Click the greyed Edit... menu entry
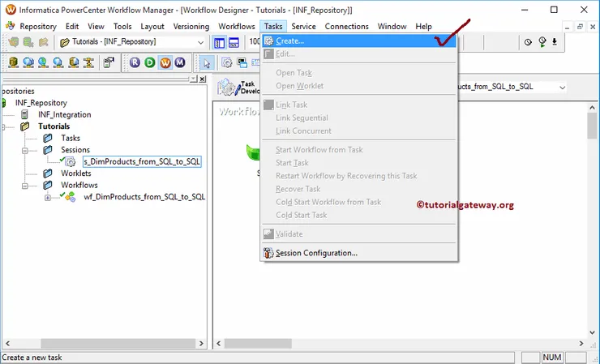Viewport: 600px width, 364px height. 359,54
